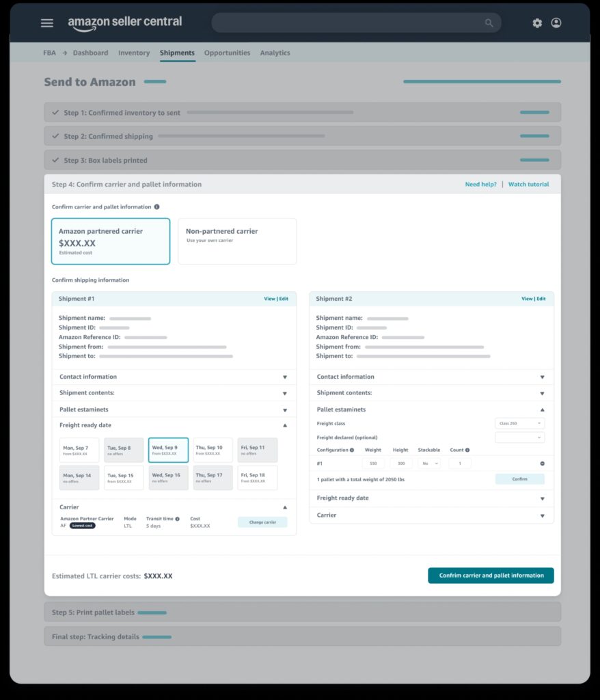This screenshot has width=600, height=700.
Task: Open the Freight class dropdown
Action: point(519,423)
